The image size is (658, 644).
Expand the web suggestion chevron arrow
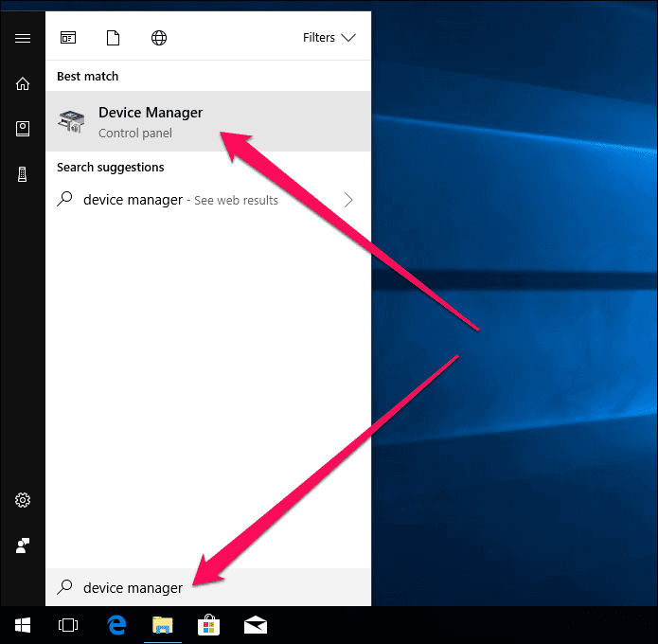tap(348, 200)
